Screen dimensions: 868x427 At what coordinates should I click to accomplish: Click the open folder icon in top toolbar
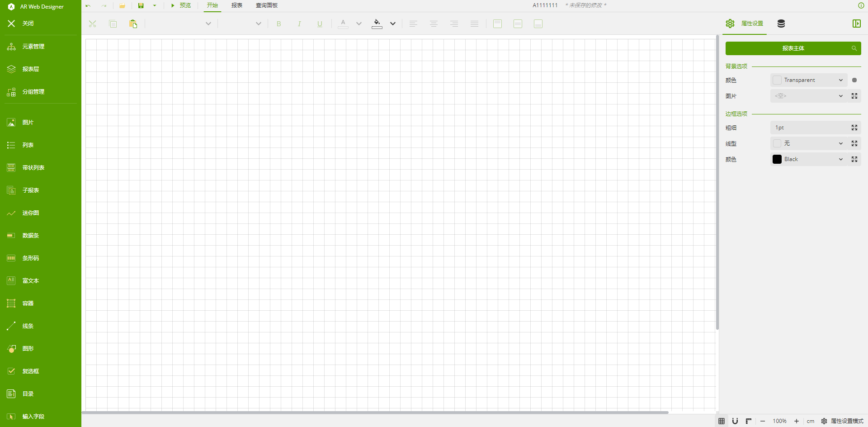pyautogui.click(x=122, y=6)
